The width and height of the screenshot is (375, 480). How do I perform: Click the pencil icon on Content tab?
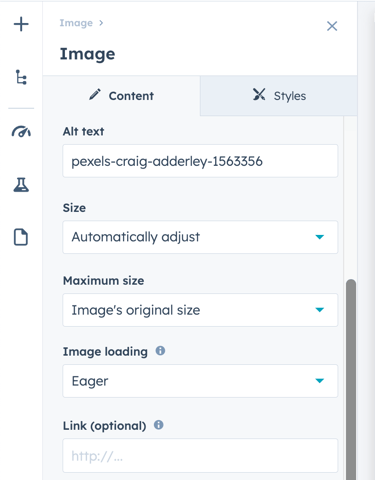tap(95, 94)
